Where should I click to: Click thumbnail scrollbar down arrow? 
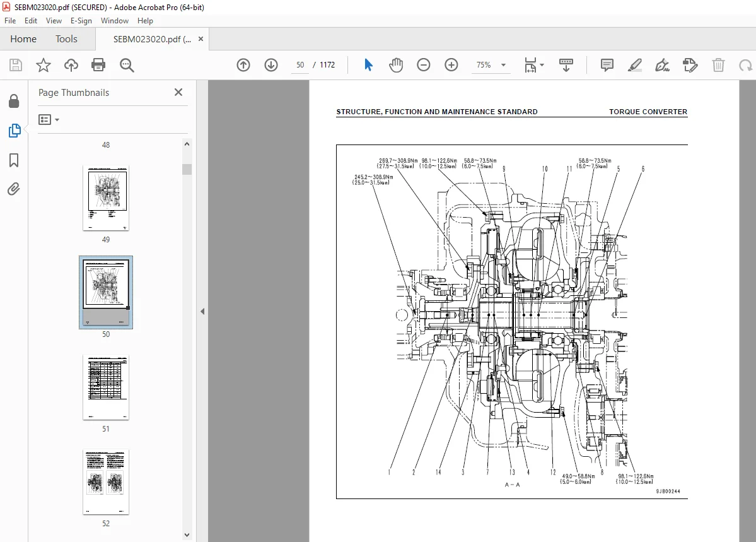tap(187, 535)
